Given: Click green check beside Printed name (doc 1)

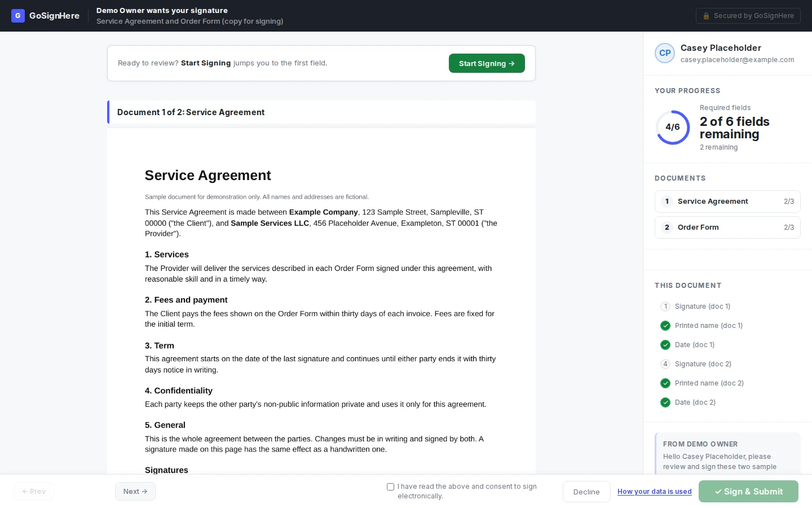Looking at the screenshot, I should pyautogui.click(x=665, y=326).
